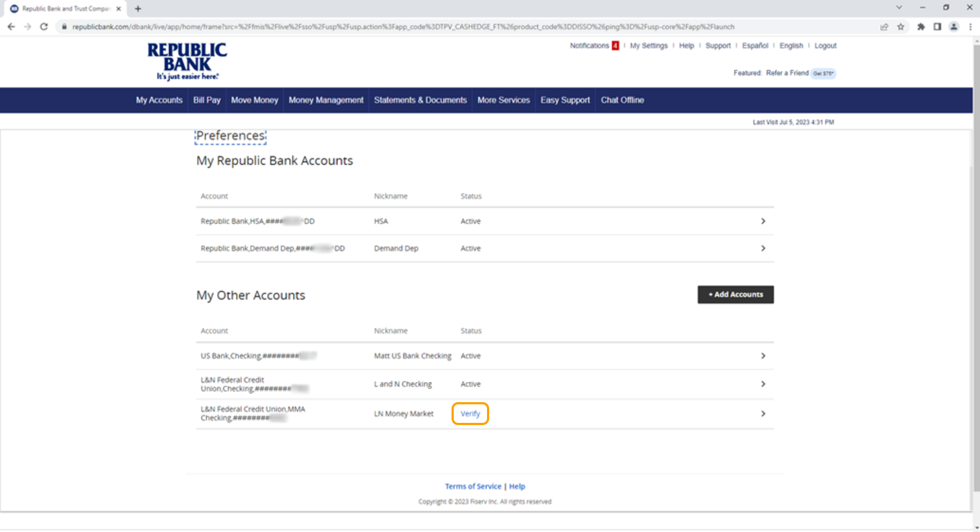This screenshot has height=532, width=980.
Task: Select the US Bank Checking account name
Action: coord(258,356)
